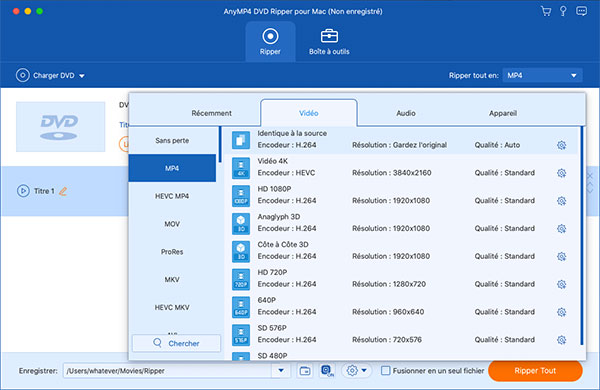
Task: Choose the HEVC MP4 format category
Action: 172,196
